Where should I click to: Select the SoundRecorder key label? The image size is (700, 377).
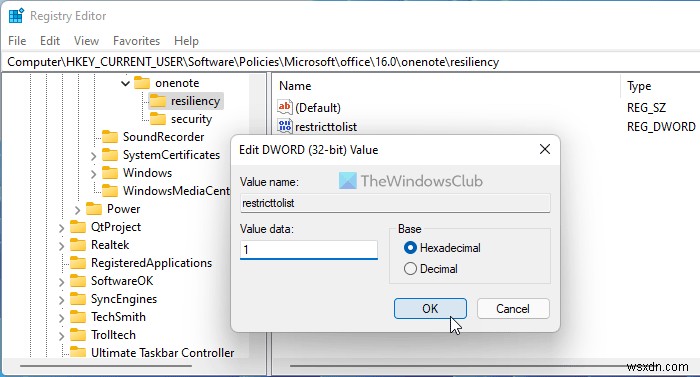click(163, 137)
